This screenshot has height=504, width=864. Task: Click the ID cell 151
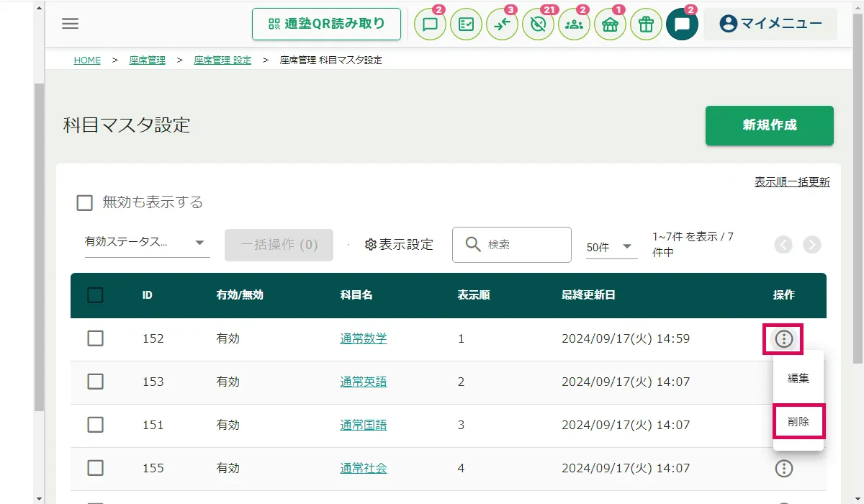coord(153,425)
